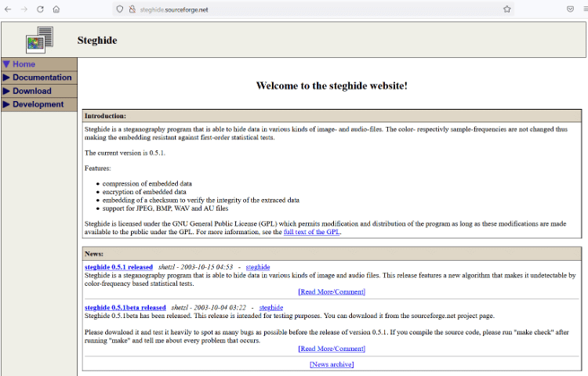Screen dimensions: 588x376
Task: Select Home in the sidebar menu
Action: tap(24, 64)
